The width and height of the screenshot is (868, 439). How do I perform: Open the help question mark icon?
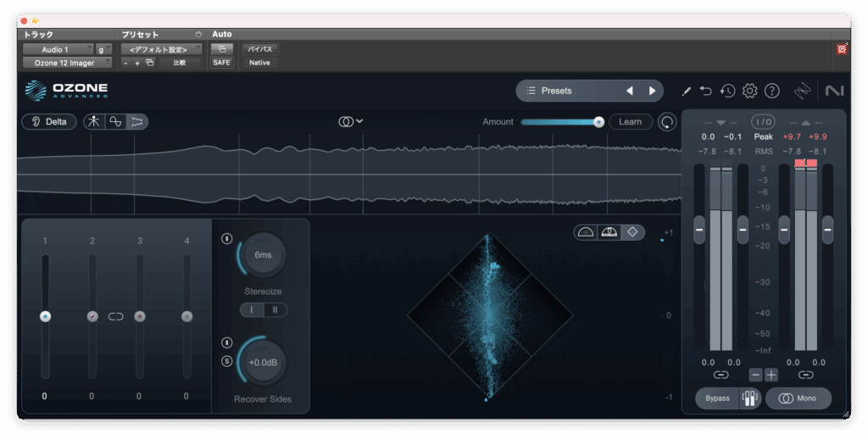tap(771, 91)
